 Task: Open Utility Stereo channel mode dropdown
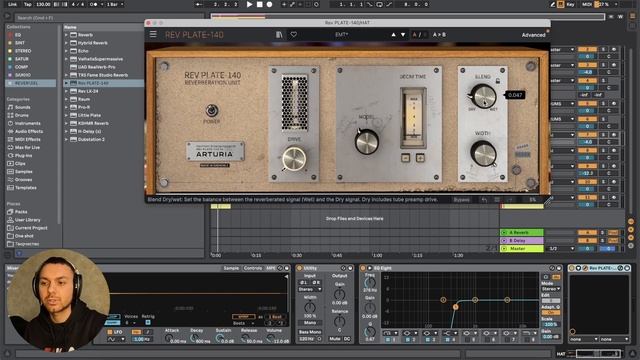[x=310, y=289]
